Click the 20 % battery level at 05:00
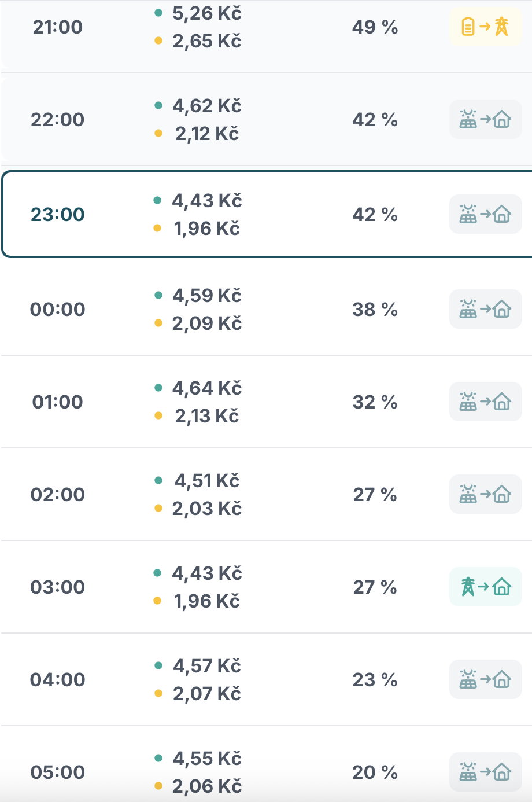 point(375,772)
